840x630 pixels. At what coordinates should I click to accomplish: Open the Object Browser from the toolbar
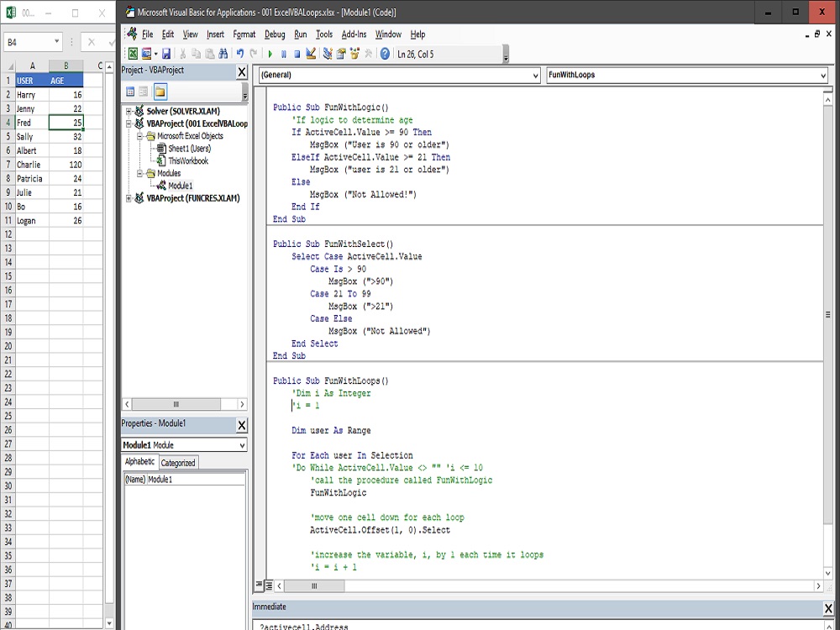pos(353,53)
